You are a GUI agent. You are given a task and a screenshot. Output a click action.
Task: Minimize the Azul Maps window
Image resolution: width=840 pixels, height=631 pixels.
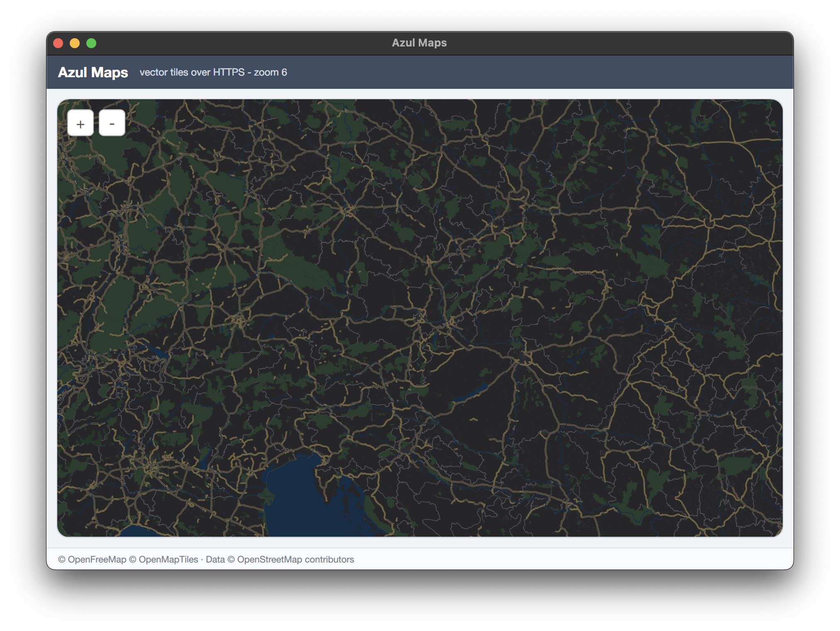tap(75, 43)
